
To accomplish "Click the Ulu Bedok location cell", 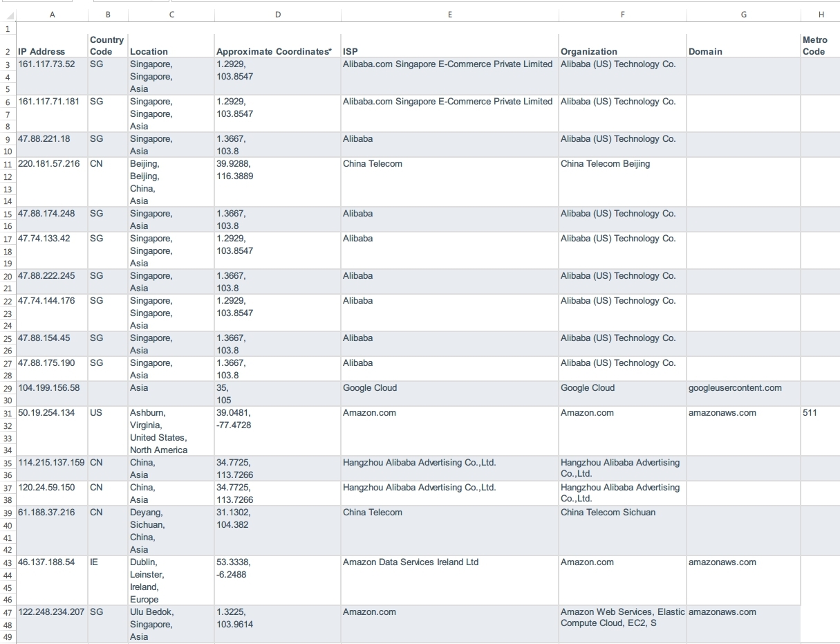I will coord(171,624).
